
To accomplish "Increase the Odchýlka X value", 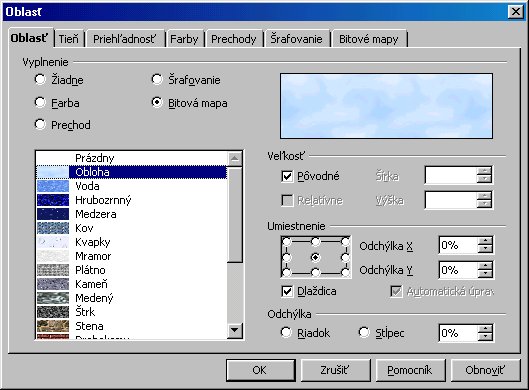I will [485, 241].
